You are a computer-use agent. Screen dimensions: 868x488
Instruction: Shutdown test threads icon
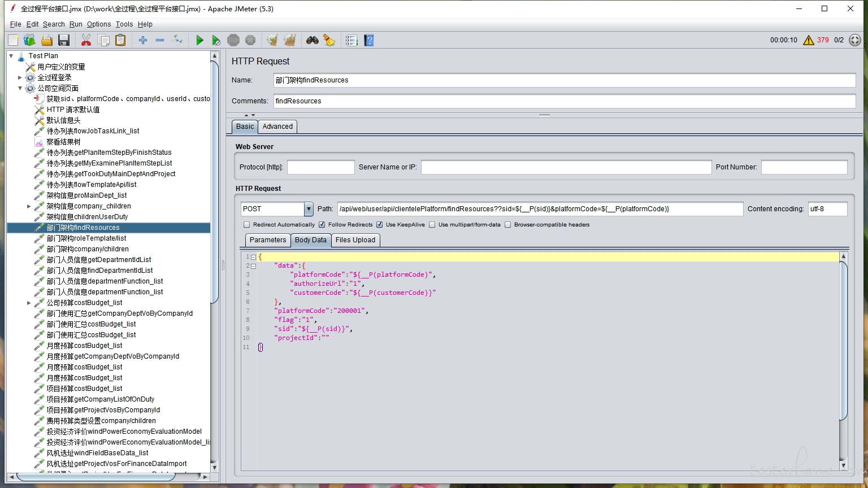click(x=250, y=40)
